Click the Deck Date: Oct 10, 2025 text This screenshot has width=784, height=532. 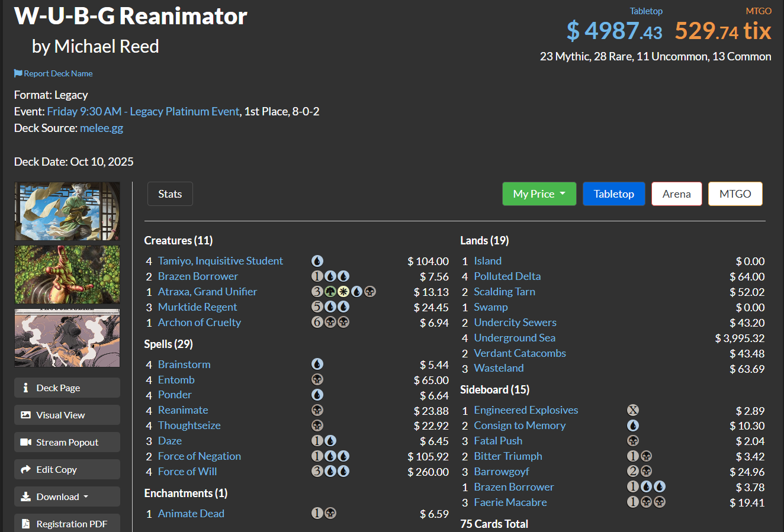point(74,162)
